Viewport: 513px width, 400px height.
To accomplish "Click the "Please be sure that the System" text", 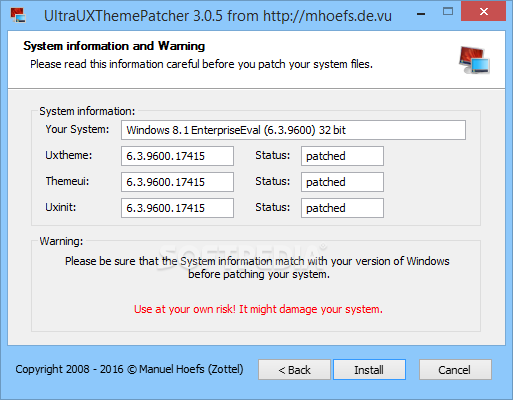I will (257, 268).
